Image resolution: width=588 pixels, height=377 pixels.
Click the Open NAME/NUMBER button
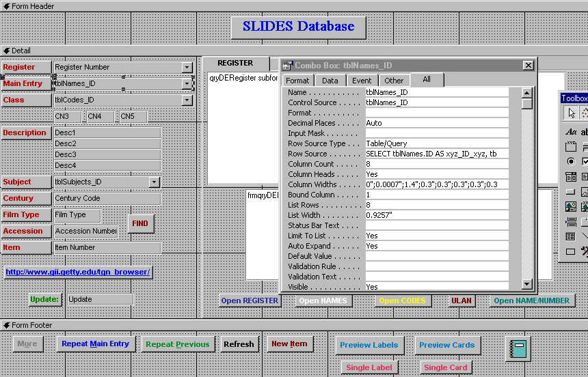[x=532, y=301]
